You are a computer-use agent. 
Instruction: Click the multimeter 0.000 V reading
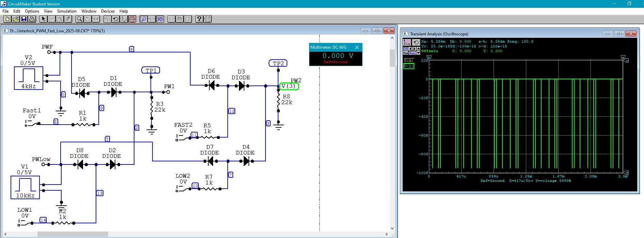click(338, 55)
